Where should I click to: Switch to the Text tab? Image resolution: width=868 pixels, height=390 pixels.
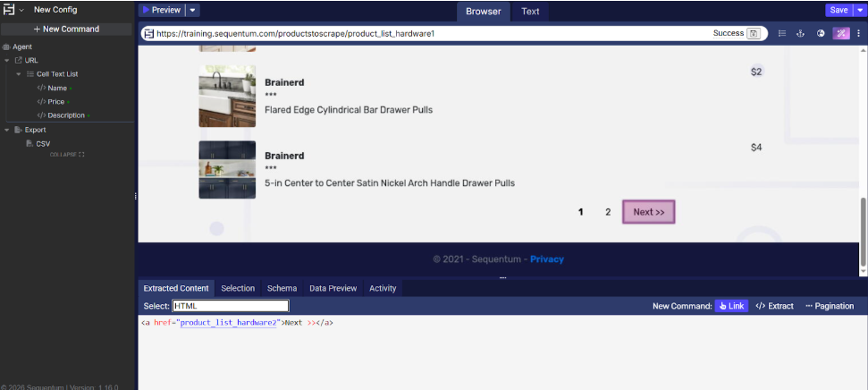point(530,12)
